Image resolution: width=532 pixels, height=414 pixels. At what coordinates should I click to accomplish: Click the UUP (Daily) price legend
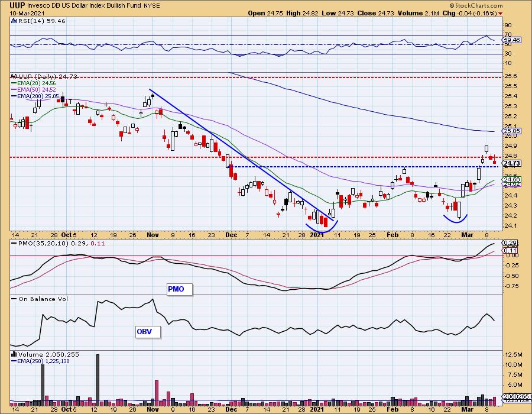(44, 76)
